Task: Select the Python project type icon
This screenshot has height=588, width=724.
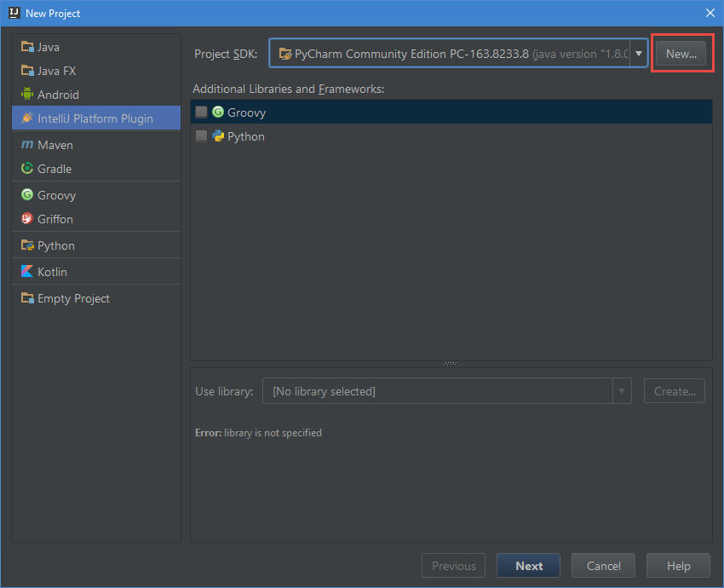Action: [27, 245]
